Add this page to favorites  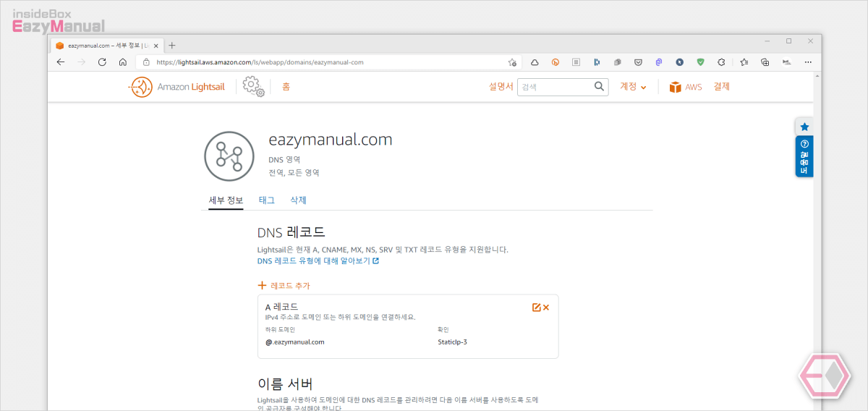point(512,62)
